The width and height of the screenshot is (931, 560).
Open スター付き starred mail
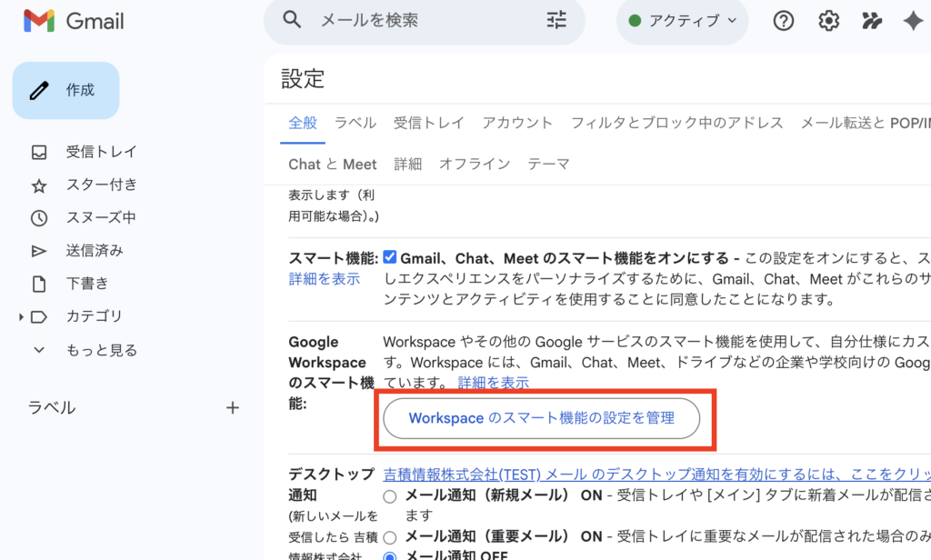pos(101,185)
